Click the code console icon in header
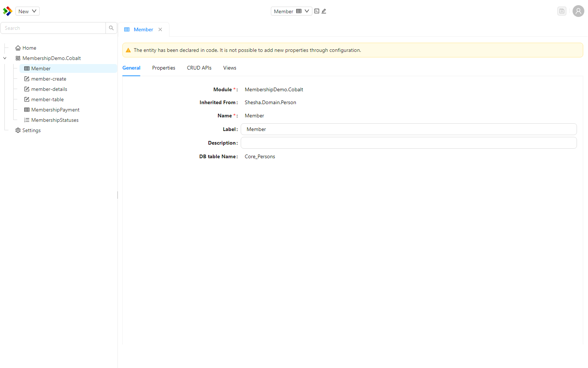588x368 pixels. (x=317, y=11)
